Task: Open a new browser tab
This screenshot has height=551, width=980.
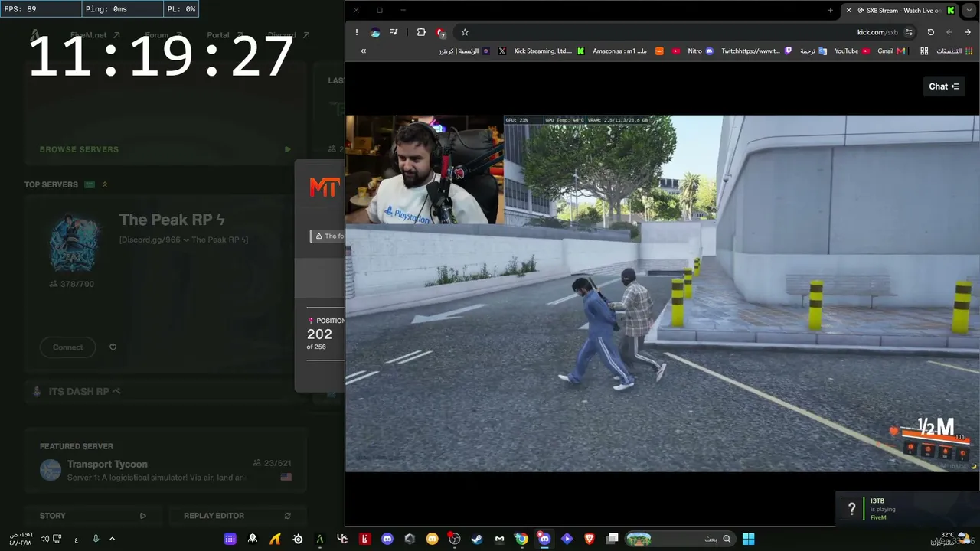Action: pyautogui.click(x=830, y=11)
